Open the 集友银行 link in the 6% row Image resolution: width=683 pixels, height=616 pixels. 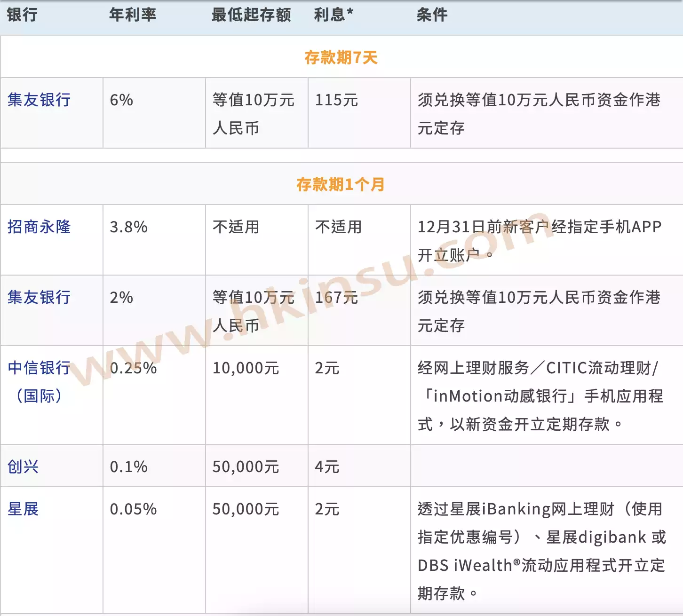click(39, 100)
